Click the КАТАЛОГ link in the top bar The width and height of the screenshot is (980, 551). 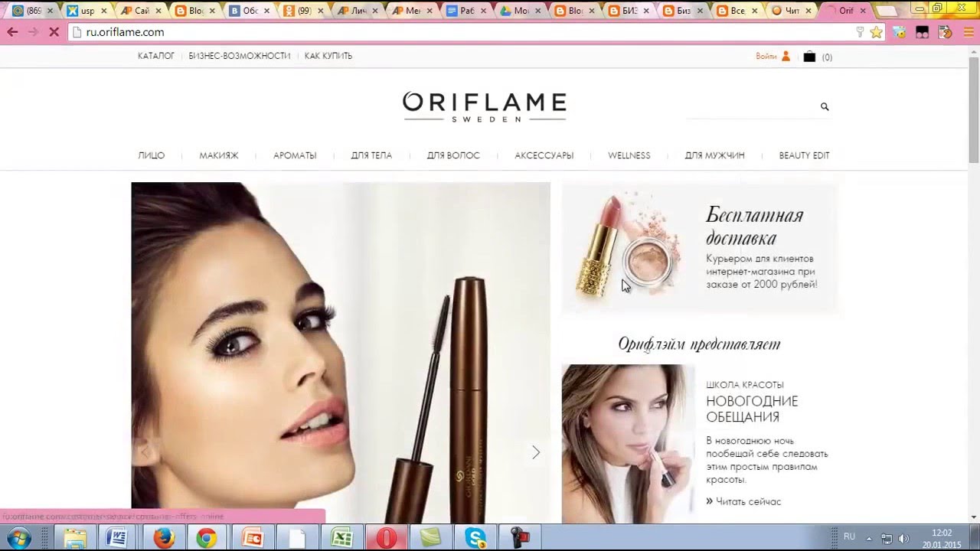[156, 56]
